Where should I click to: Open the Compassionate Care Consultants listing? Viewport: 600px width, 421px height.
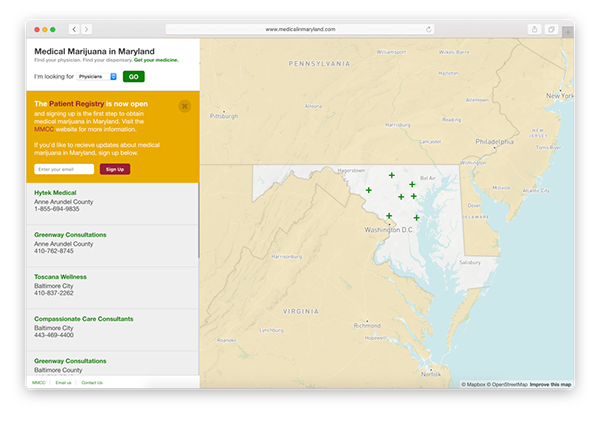coord(84,319)
